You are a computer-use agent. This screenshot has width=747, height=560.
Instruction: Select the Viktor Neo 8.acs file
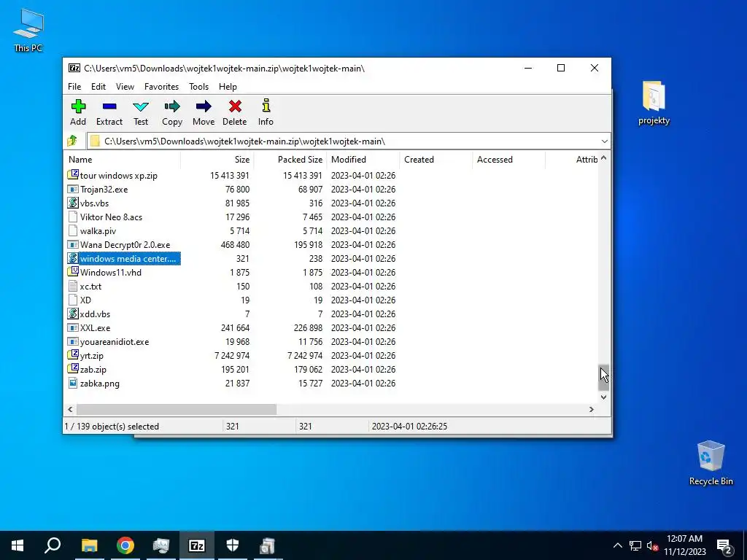click(x=111, y=217)
